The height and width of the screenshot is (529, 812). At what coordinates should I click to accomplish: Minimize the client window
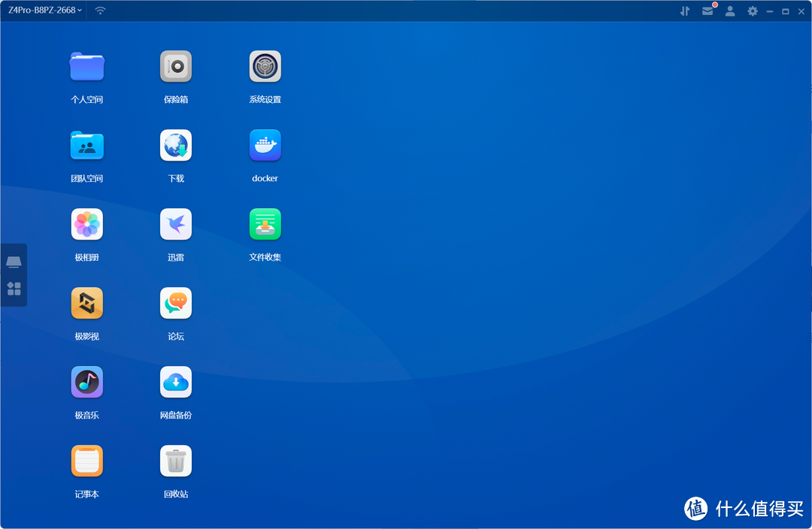click(770, 11)
